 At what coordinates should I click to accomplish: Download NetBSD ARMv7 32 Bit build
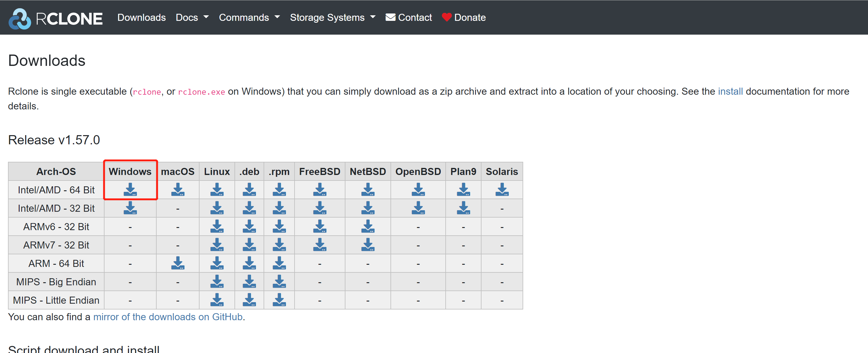(367, 245)
